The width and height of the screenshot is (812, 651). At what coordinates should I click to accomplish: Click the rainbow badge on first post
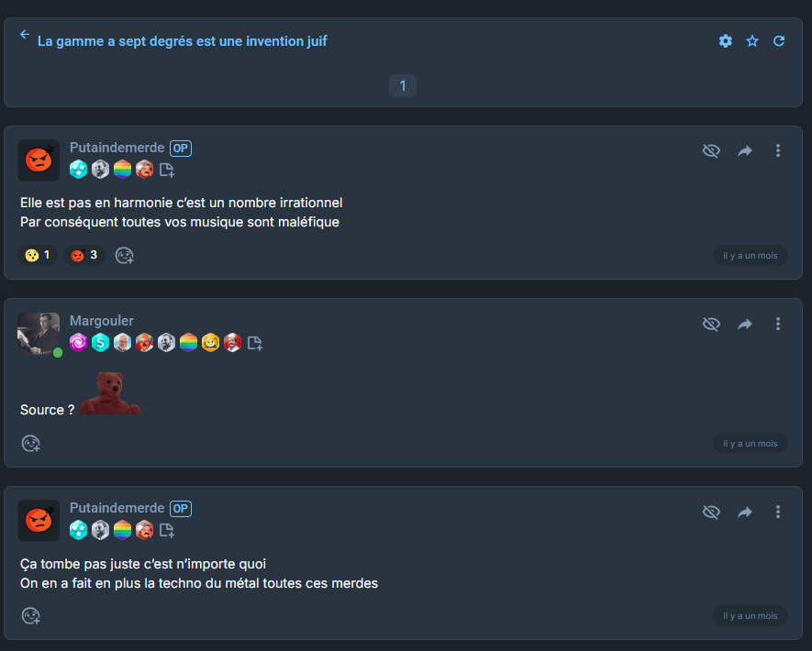(122, 170)
